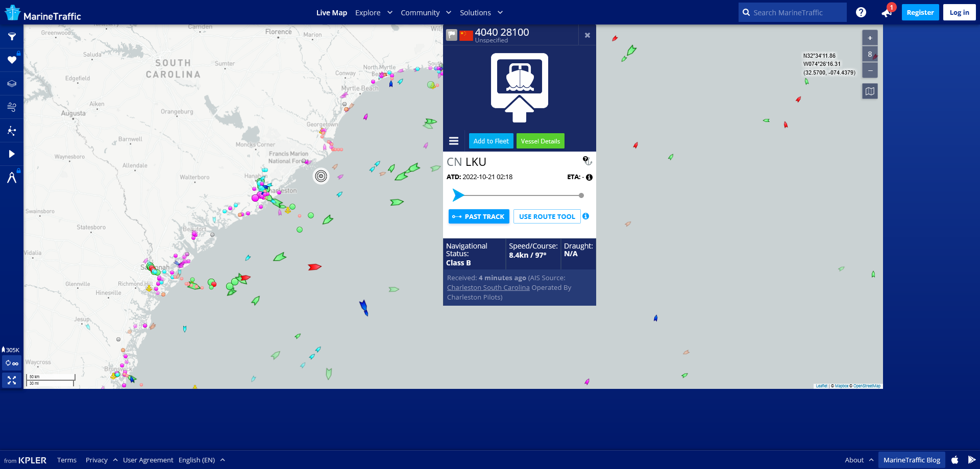The height and width of the screenshot is (469, 980).
Task: Select the red vessel marker near map center
Action: tap(314, 267)
